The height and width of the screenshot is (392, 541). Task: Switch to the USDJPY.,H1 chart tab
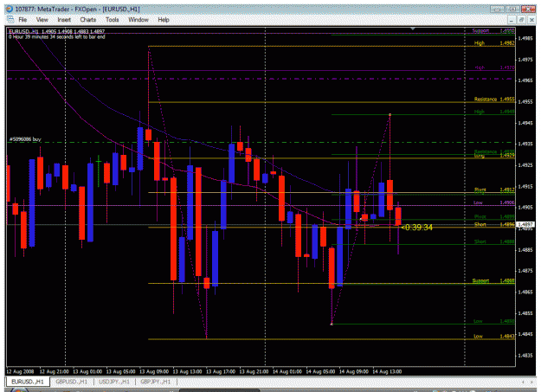[114, 382]
